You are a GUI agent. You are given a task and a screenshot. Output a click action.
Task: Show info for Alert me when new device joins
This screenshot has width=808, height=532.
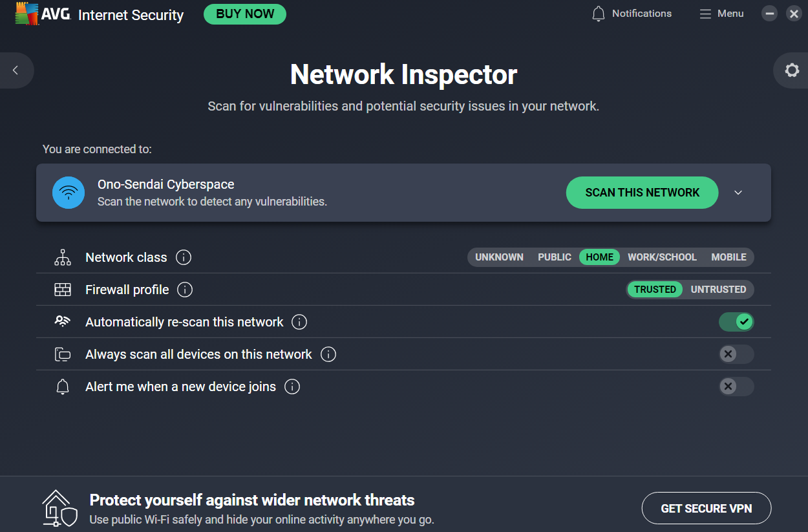click(x=292, y=387)
